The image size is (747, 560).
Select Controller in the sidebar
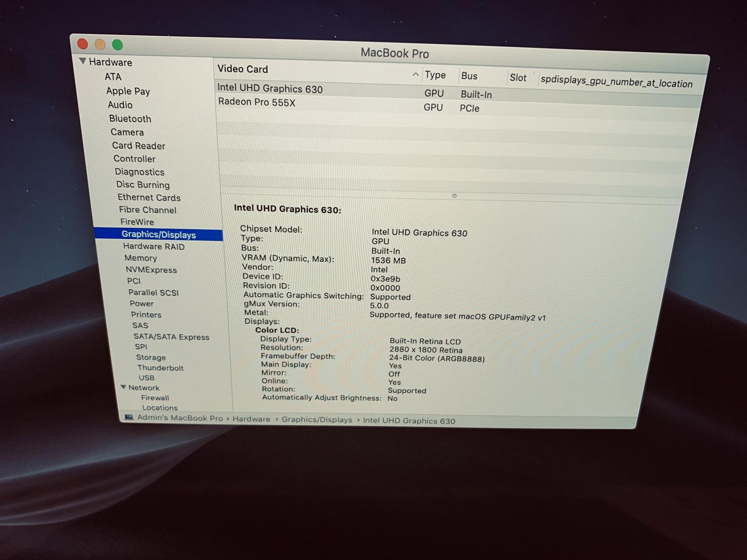[134, 159]
